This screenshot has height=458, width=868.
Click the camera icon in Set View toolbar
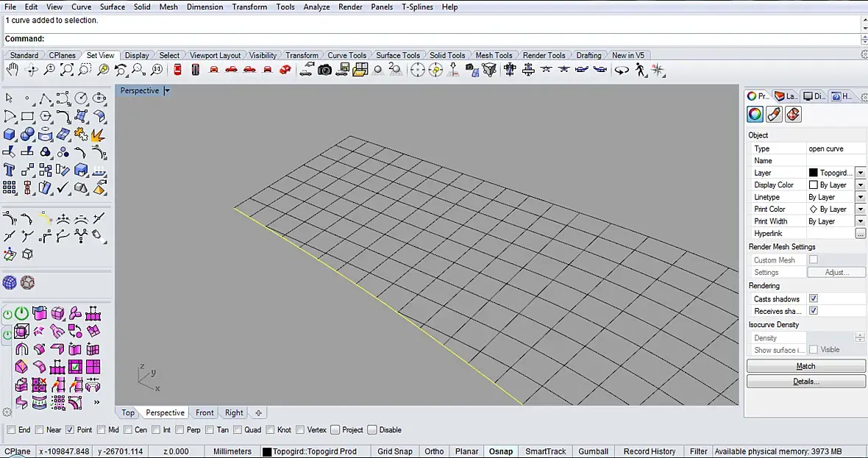tap(324, 70)
